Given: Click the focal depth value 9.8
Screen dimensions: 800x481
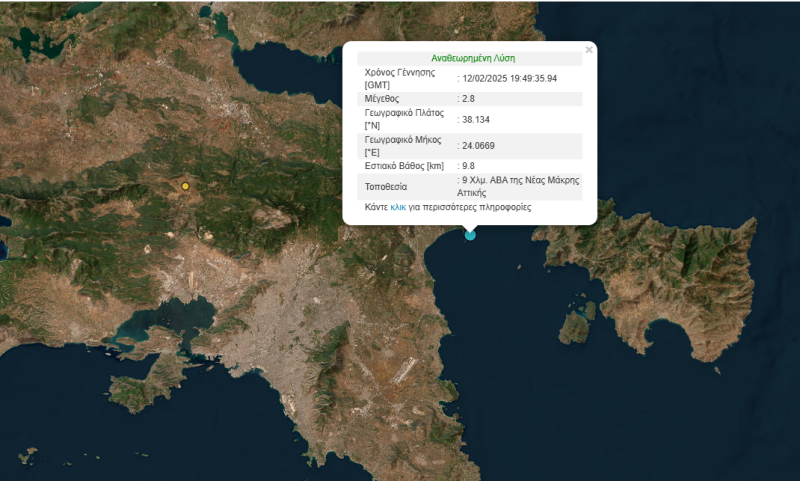Looking at the screenshot, I should (x=468, y=166).
